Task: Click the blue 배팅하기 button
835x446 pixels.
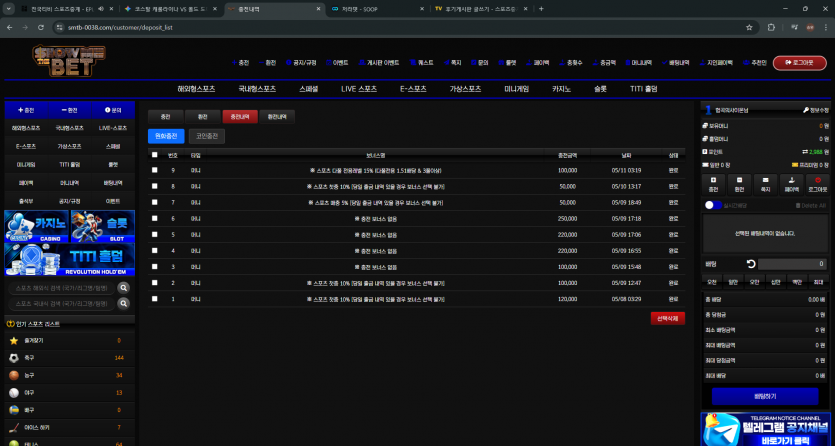Action: [765, 397]
